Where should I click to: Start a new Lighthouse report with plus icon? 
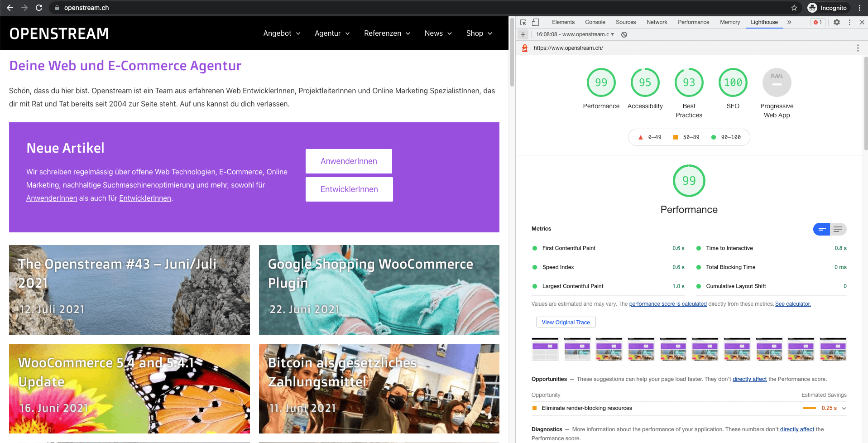(523, 34)
